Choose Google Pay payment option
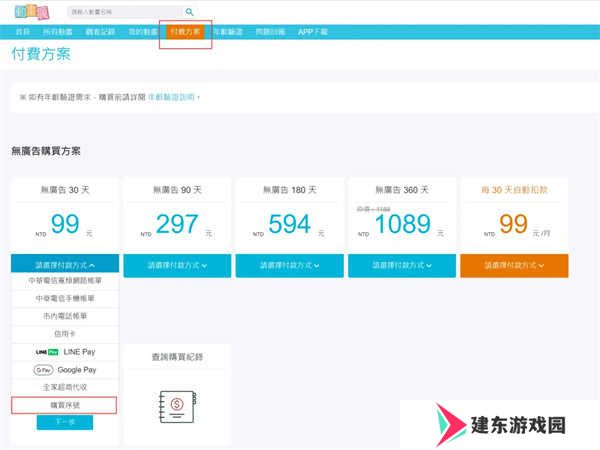Image resolution: width=600 pixels, height=450 pixels. point(65,370)
